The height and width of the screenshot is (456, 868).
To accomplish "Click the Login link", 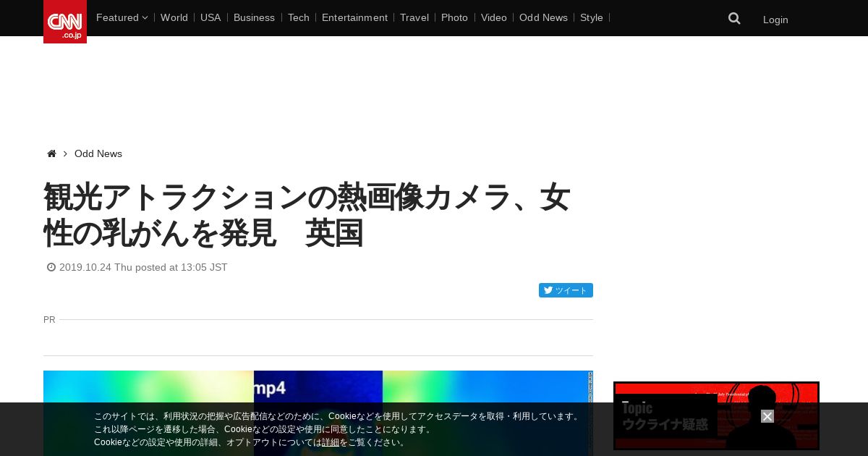I will [775, 20].
